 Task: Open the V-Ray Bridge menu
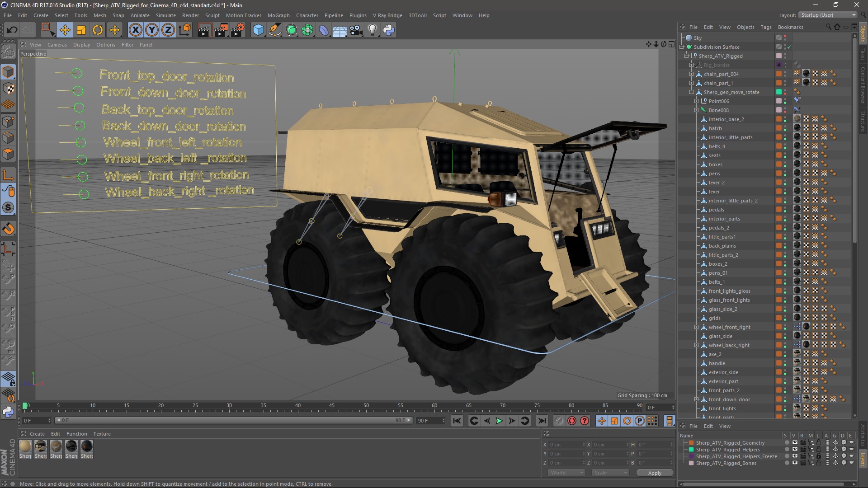click(x=387, y=15)
